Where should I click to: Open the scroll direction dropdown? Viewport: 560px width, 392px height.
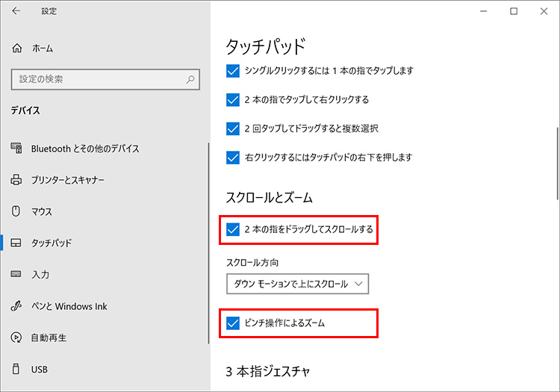(x=297, y=284)
